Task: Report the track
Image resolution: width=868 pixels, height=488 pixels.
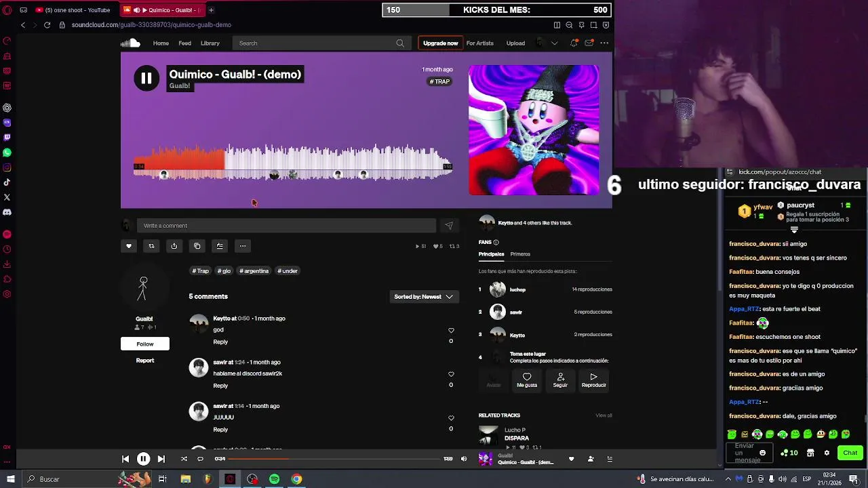Action: pyautogui.click(x=145, y=361)
